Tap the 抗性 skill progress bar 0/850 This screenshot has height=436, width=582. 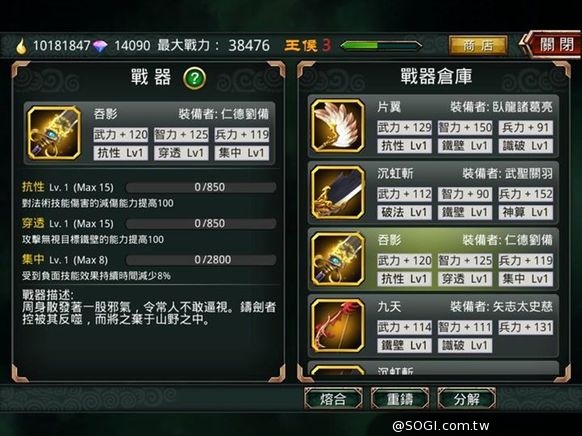(201, 187)
